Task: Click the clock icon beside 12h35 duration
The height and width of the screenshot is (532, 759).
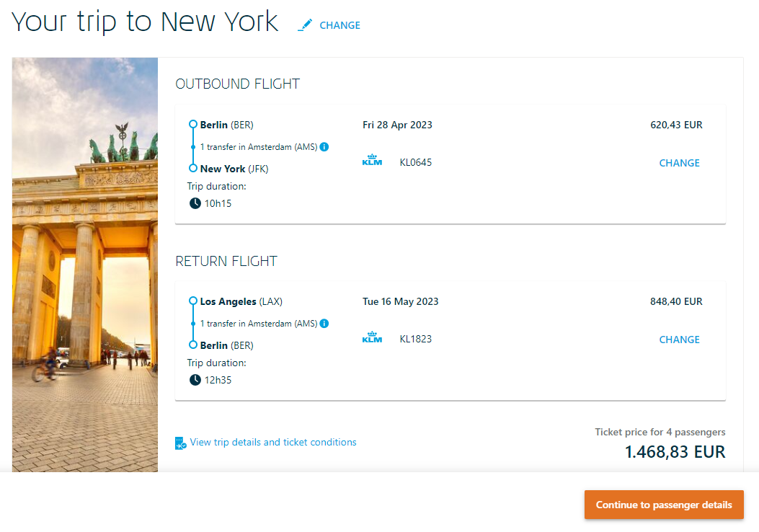Action: (195, 380)
